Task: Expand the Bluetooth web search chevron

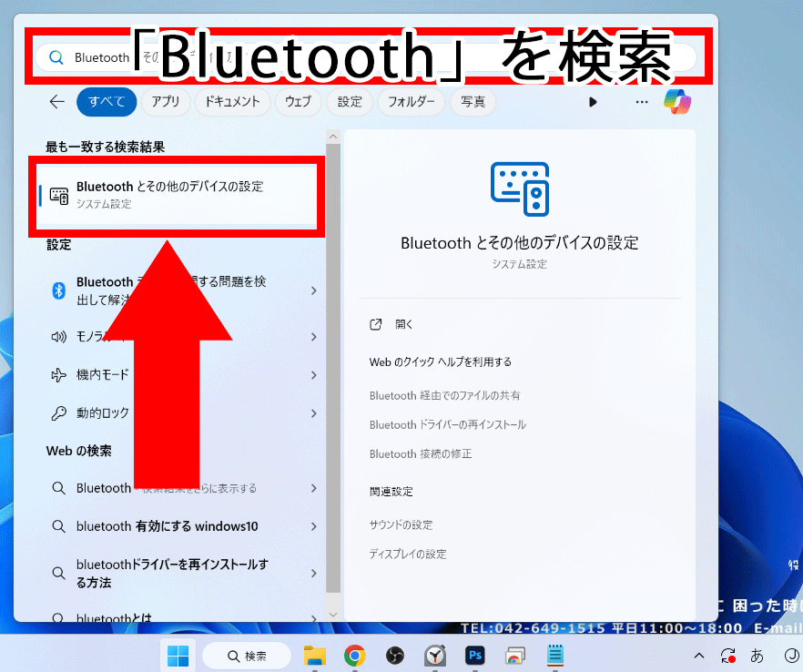Action: point(313,488)
